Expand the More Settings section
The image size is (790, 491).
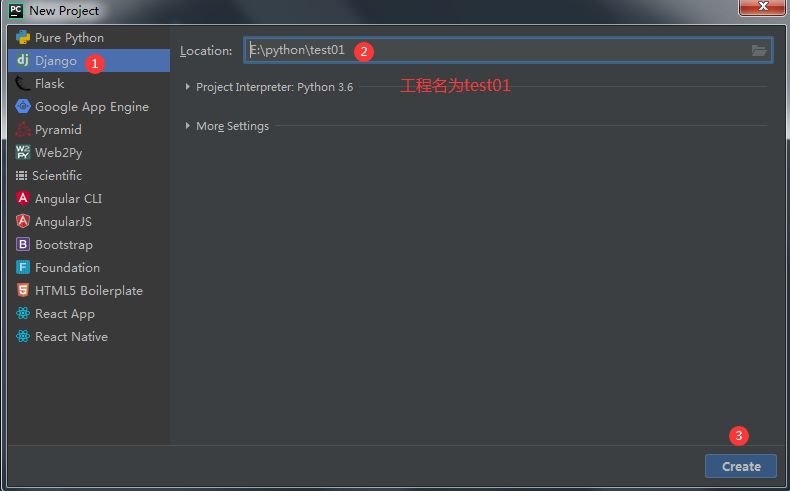pyautogui.click(x=187, y=125)
